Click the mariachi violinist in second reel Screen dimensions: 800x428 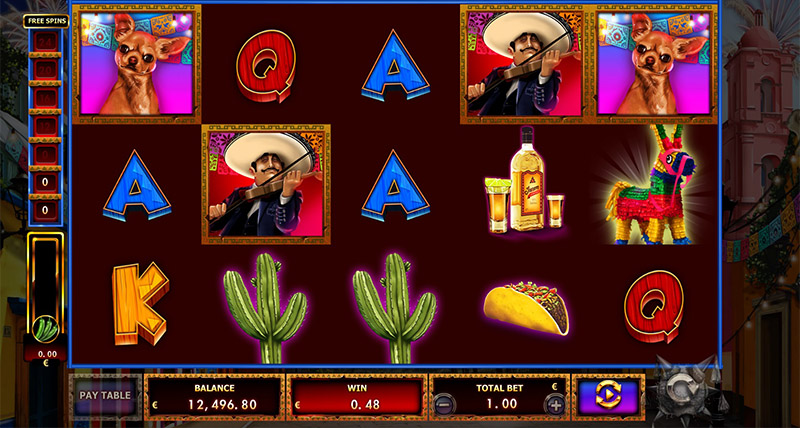coord(266,184)
